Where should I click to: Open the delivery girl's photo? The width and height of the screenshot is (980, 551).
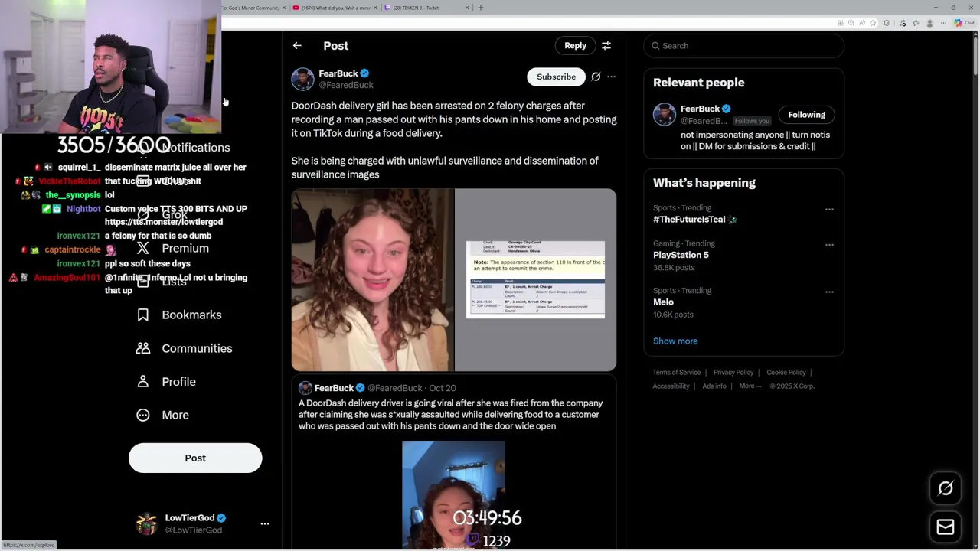click(x=372, y=280)
